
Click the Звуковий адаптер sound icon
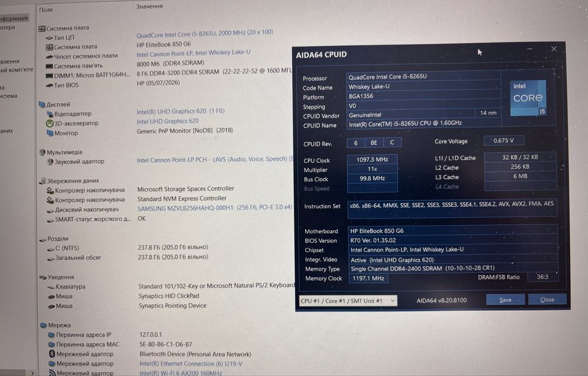click(50, 162)
